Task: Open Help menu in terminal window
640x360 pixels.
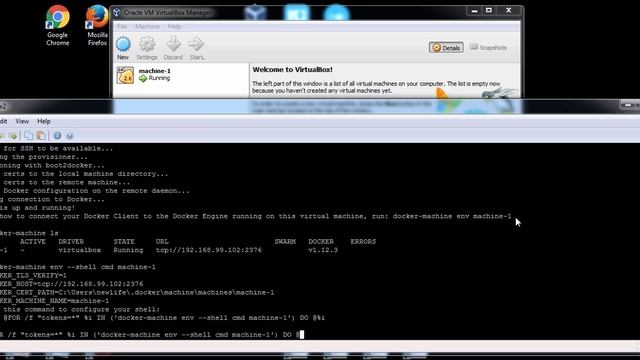Action: pyautogui.click(x=44, y=121)
